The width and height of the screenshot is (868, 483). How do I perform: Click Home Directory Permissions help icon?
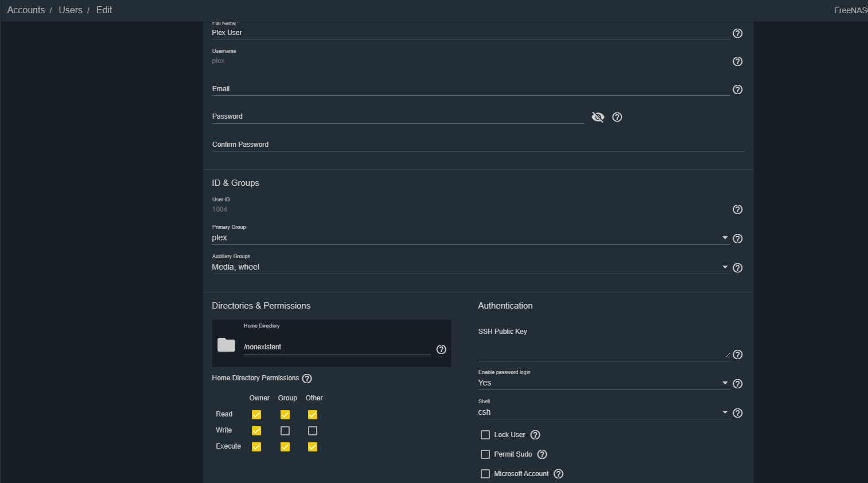point(307,379)
